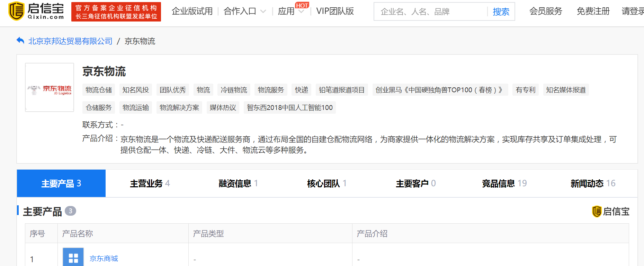Click the Qixin.com shield logo
The width and height of the screenshot is (644, 266).
coord(16,11)
